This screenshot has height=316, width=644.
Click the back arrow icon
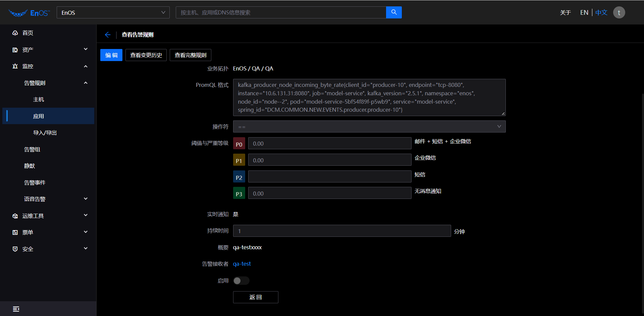tap(108, 35)
